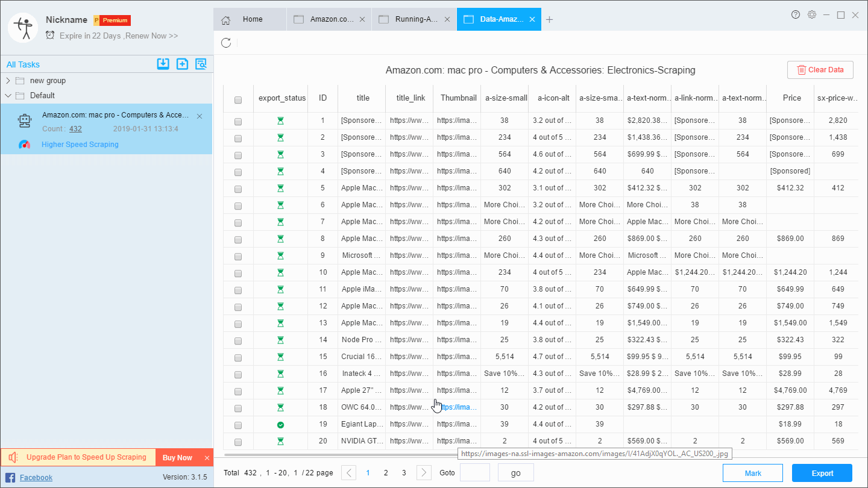Screen dimensions: 868x488
Task: Click the export_status column header
Action: (282, 98)
